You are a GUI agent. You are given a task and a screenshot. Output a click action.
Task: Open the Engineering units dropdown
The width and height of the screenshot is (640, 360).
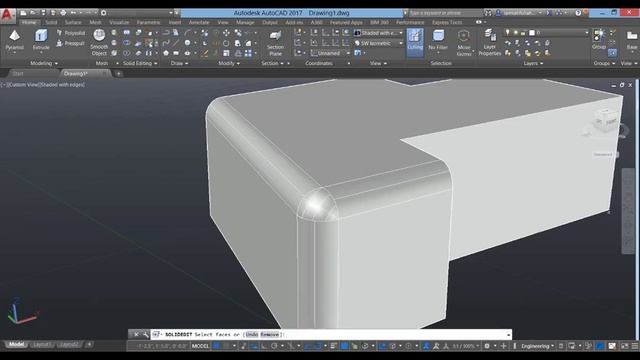(x=538, y=346)
